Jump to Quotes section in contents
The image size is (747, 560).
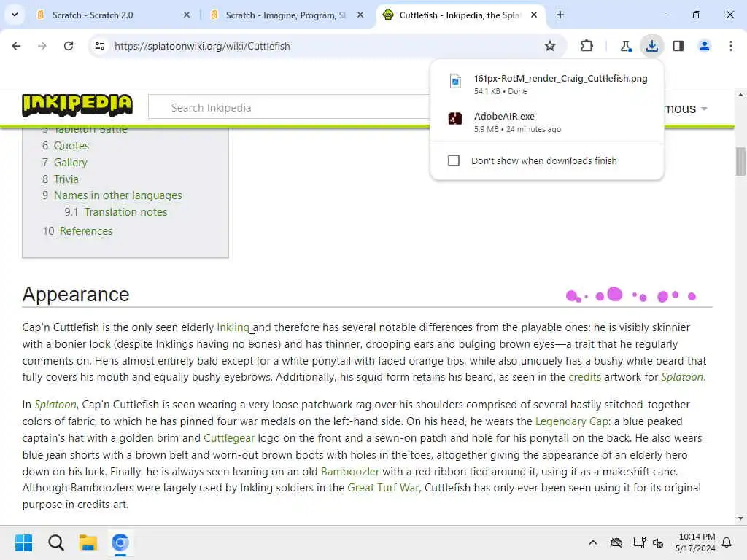tap(71, 146)
